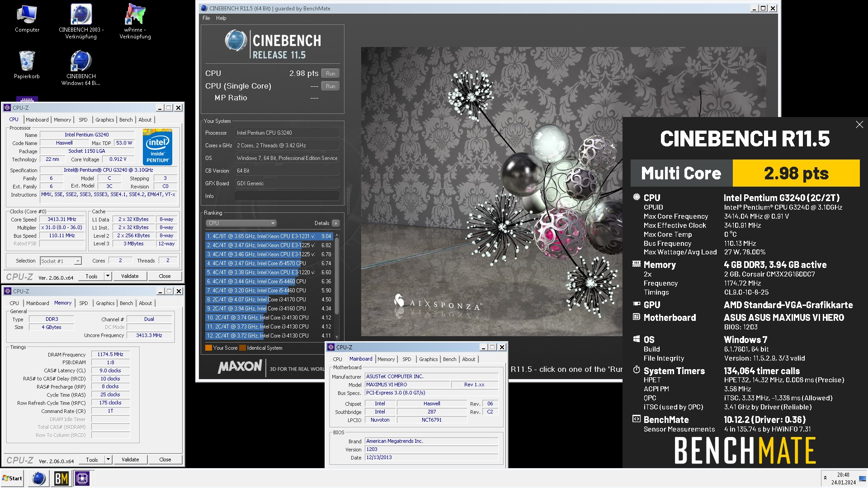The image size is (868, 488).
Task: Click Close in CPU-Z Memory window
Action: pos(165,460)
